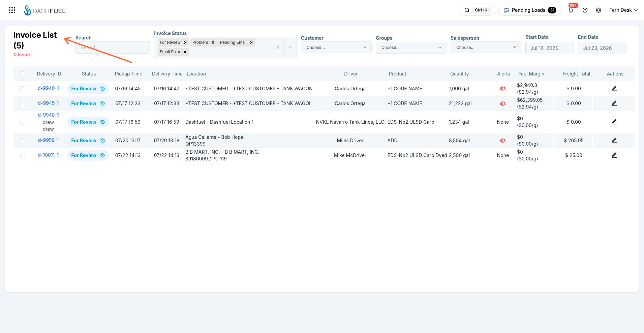Click For Review history icon for d-9959-1

[102, 141]
